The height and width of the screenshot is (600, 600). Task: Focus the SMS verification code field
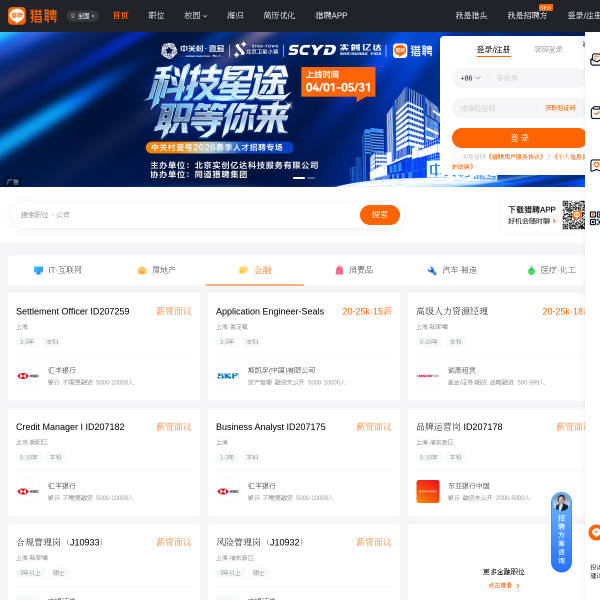click(x=496, y=108)
